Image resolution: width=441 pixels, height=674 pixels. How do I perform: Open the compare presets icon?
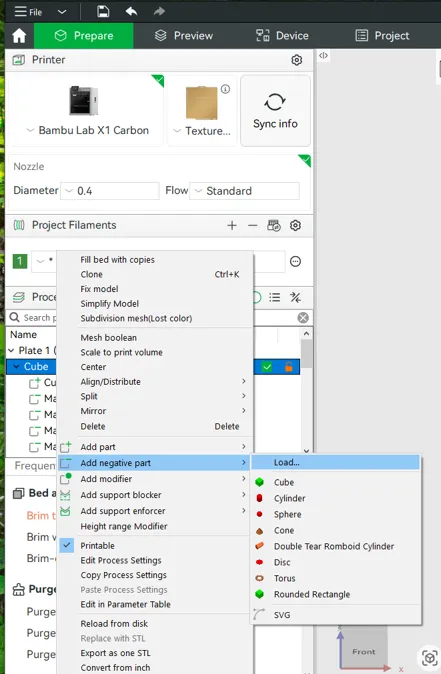(295, 297)
